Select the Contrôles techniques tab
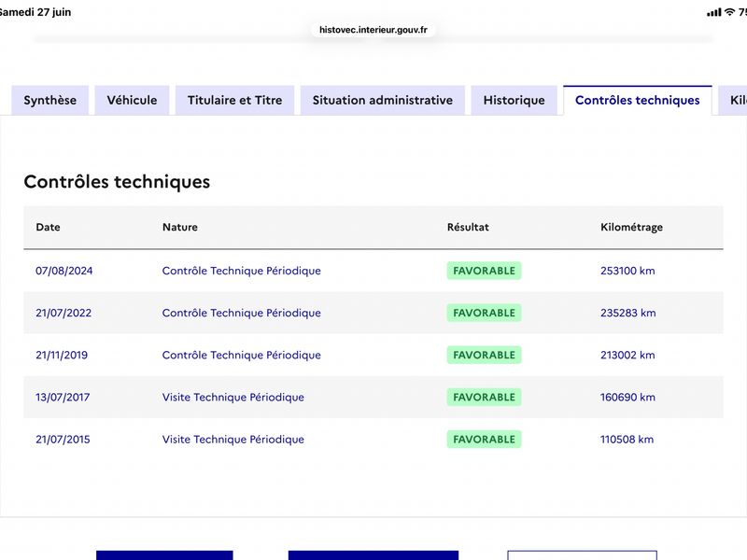 [x=638, y=100]
